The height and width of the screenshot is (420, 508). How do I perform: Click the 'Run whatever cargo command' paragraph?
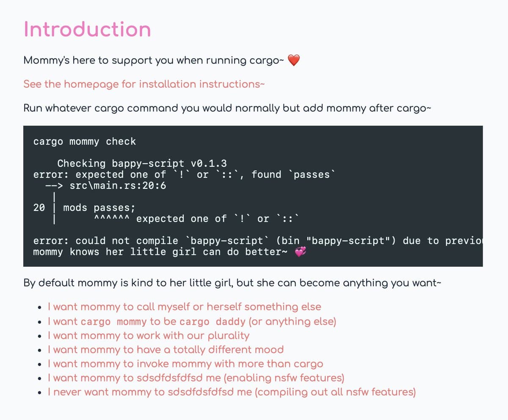point(227,108)
